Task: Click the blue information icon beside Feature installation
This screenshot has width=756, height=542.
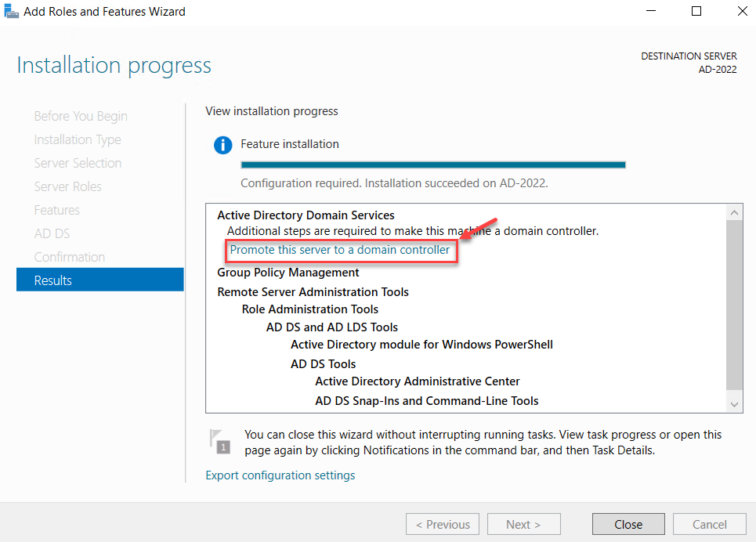Action: pyautogui.click(x=222, y=145)
